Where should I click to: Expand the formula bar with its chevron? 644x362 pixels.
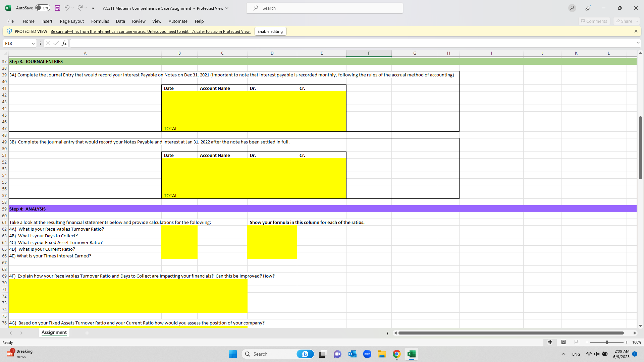tap(638, 43)
